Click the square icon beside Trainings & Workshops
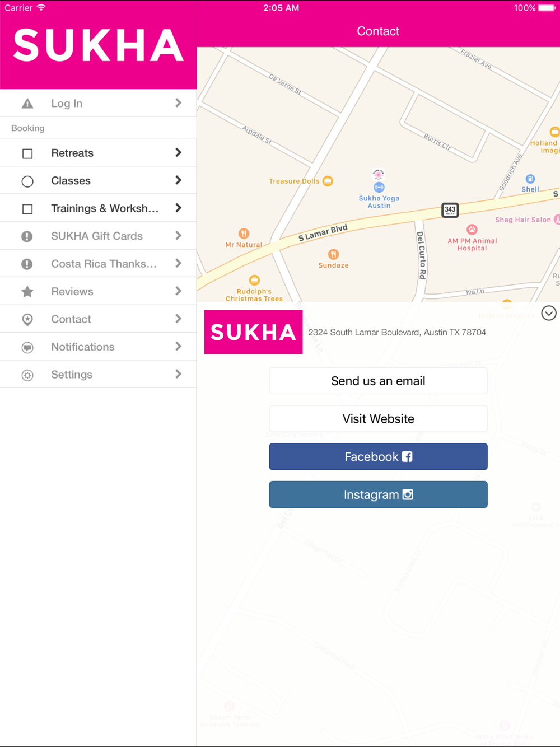The height and width of the screenshot is (747, 560). click(27, 209)
